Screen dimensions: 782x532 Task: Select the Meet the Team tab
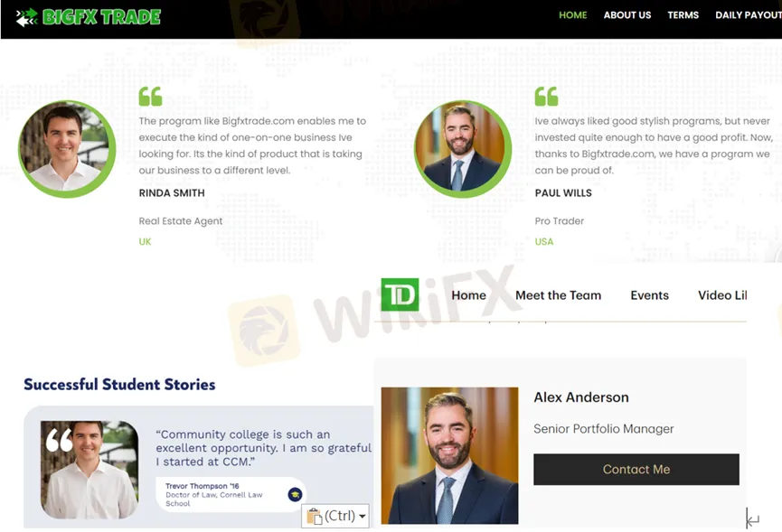[x=558, y=295]
